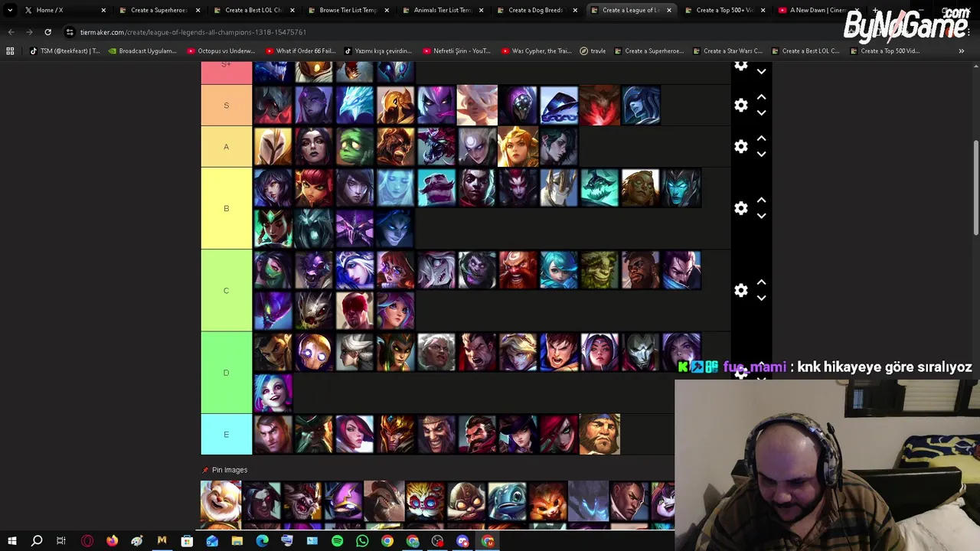Select teal Thresh champion in B tier
Viewport: 980px width, 551px height.
[x=599, y=188]
